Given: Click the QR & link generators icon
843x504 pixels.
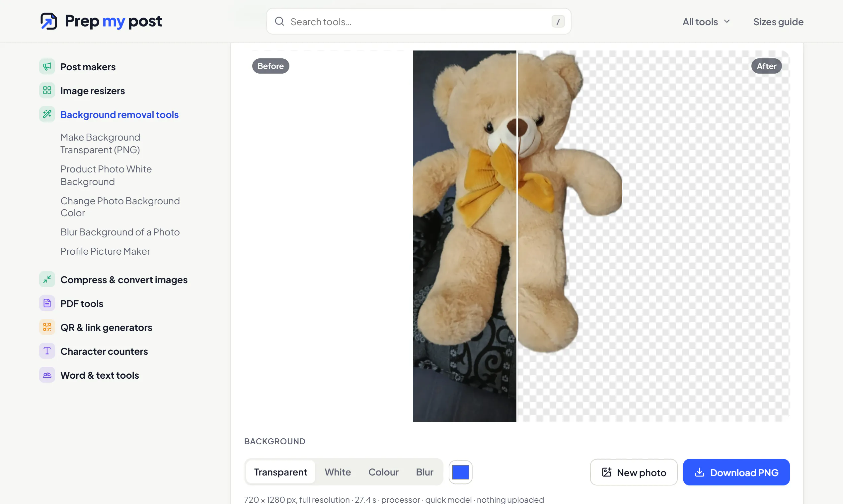Looking at the screenshot, I should click(x=47, y=327).
